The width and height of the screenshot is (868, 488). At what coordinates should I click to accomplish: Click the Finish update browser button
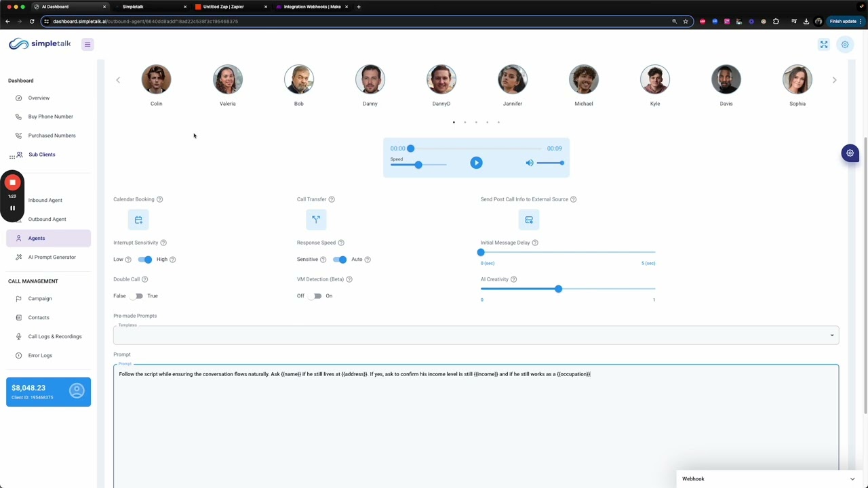click(x=846, y=21)
